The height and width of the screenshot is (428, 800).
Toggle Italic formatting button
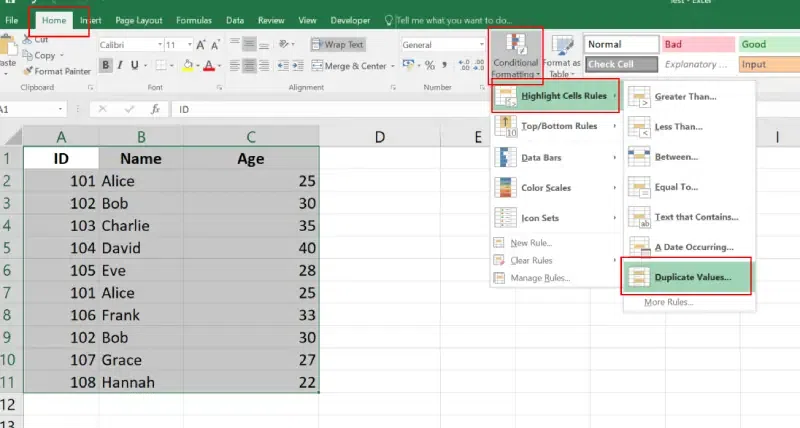pos(120,65)
